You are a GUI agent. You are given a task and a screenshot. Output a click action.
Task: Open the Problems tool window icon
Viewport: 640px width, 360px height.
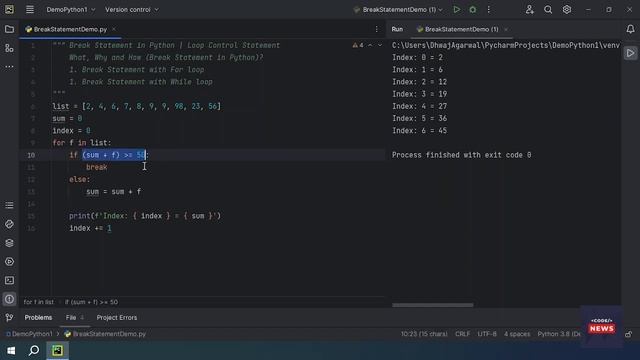coord(9,299)
